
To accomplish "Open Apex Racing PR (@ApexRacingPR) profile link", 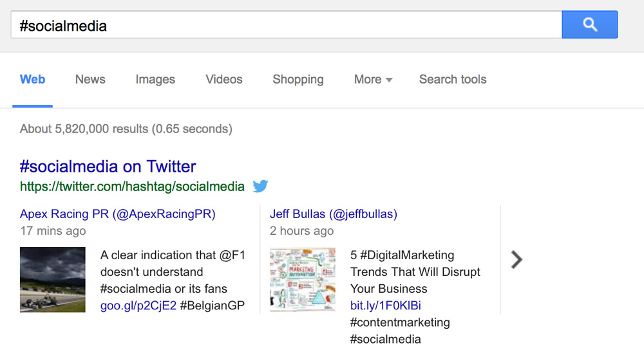I will coord(117,214).
